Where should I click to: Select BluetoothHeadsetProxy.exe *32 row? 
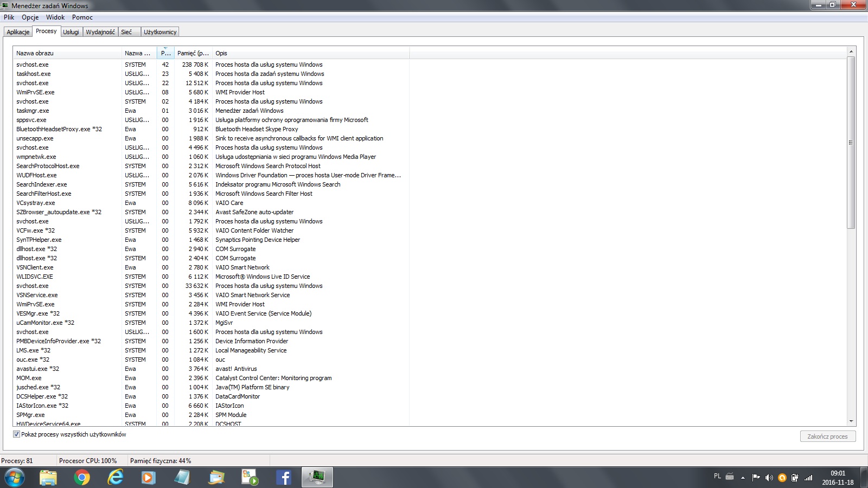pos(211,129)
